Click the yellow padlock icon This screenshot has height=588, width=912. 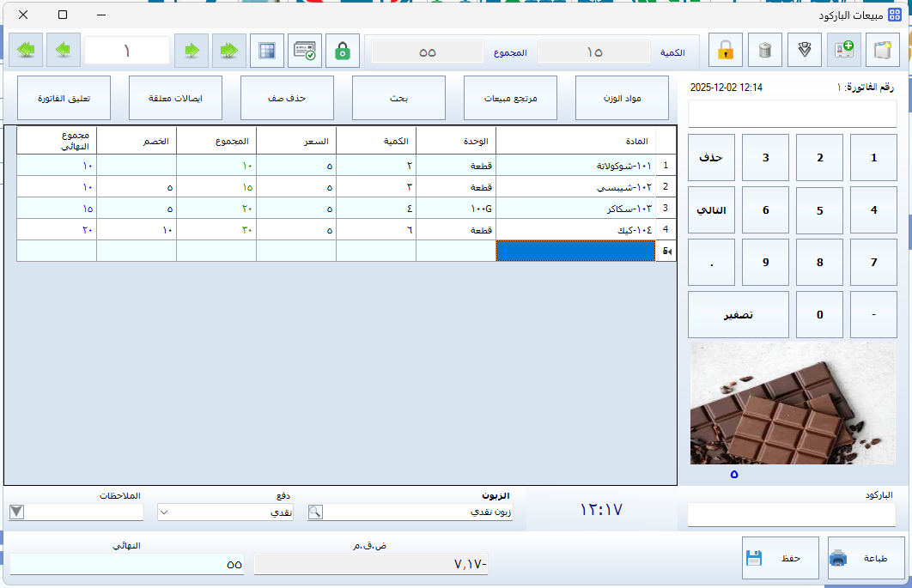[726, 51]
